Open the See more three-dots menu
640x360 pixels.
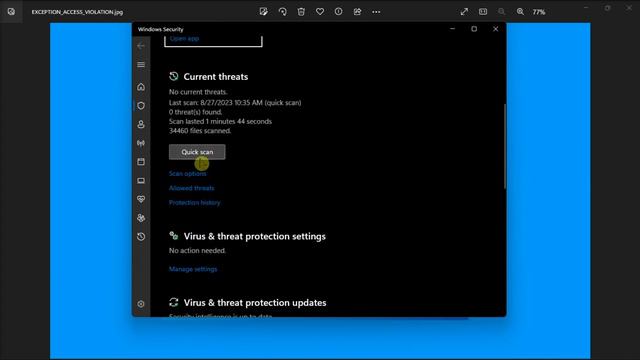click(376, 12)
